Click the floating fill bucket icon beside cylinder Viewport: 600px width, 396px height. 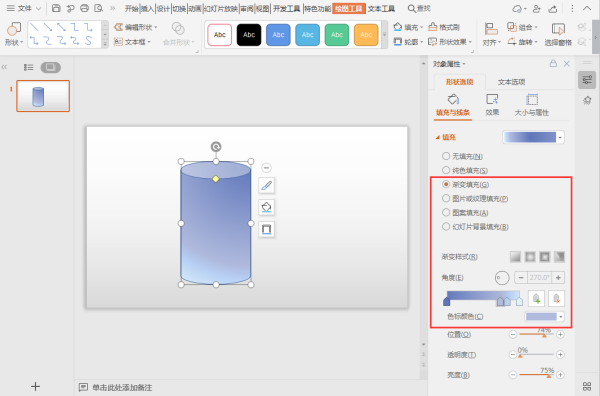click(x=266, y=207)
